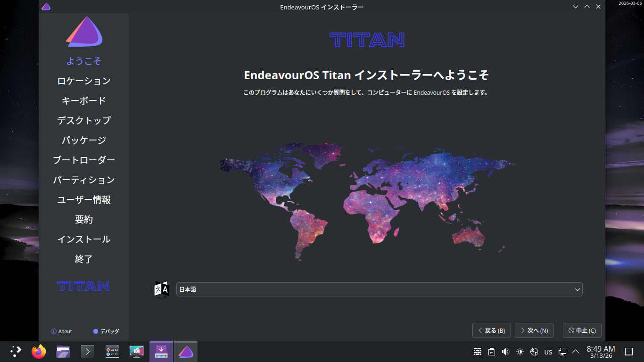Maximize the EndeavourOS installer window

click(587, 7)
